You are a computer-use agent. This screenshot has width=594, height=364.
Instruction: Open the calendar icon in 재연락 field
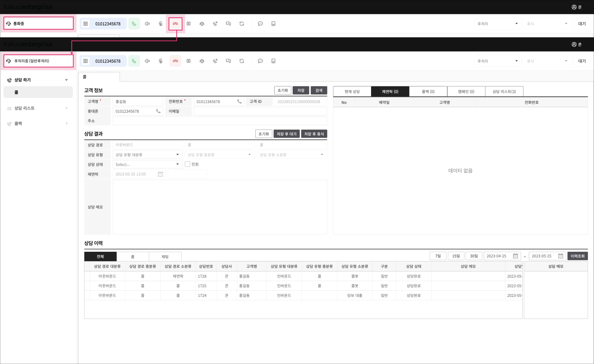(160, 174)
